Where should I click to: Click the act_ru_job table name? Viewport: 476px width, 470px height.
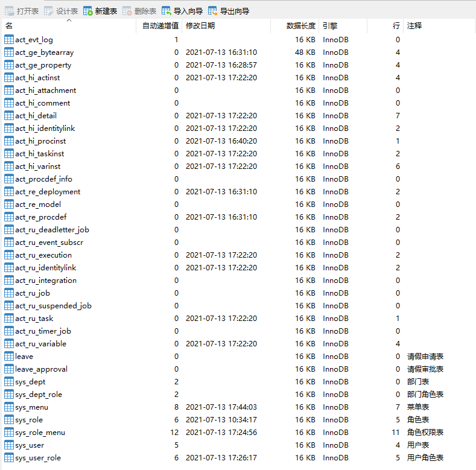[x=33, y=293]
